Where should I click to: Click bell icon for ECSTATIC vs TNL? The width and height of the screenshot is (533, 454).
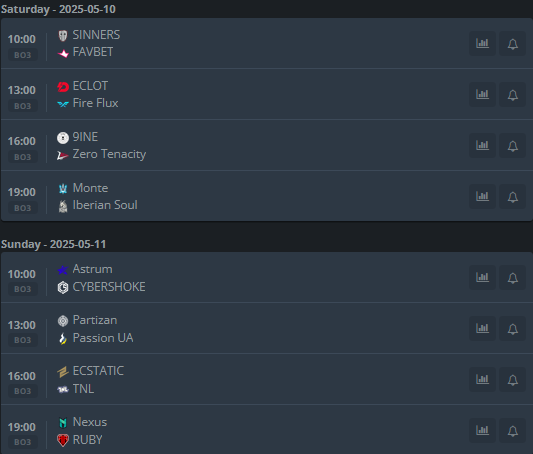[513, 380]
